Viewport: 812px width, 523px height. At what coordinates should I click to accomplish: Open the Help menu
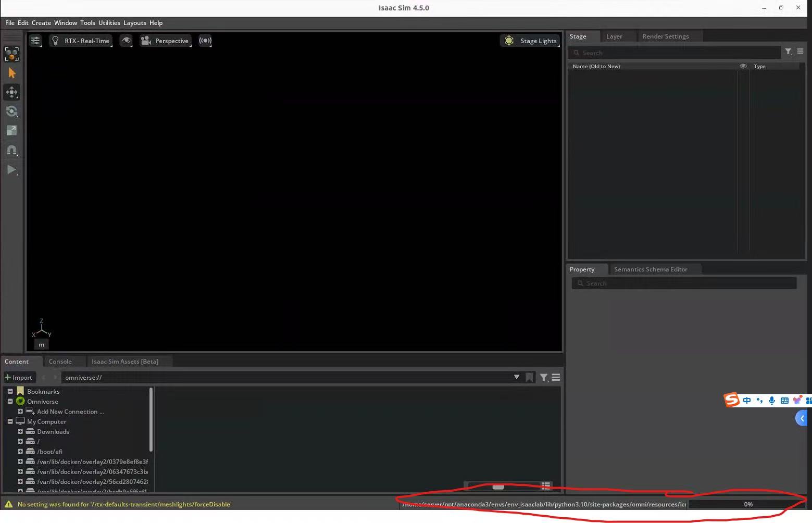[x=156, y=23]
